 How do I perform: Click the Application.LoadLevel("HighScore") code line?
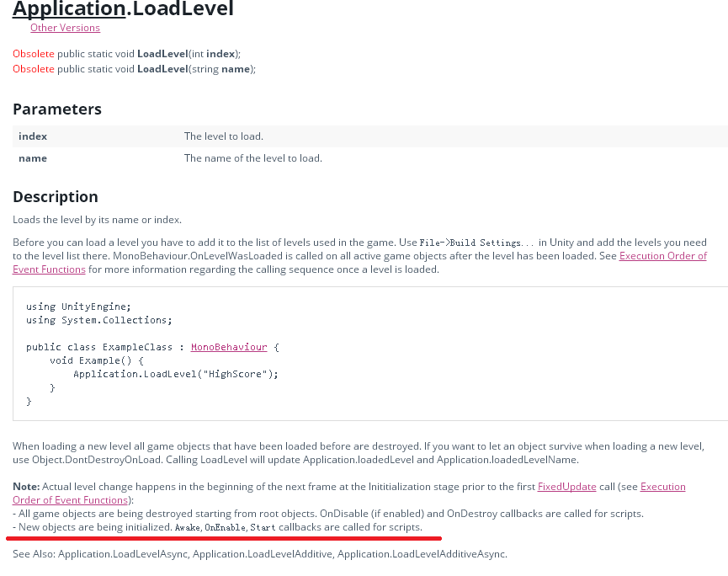(176, 374)
